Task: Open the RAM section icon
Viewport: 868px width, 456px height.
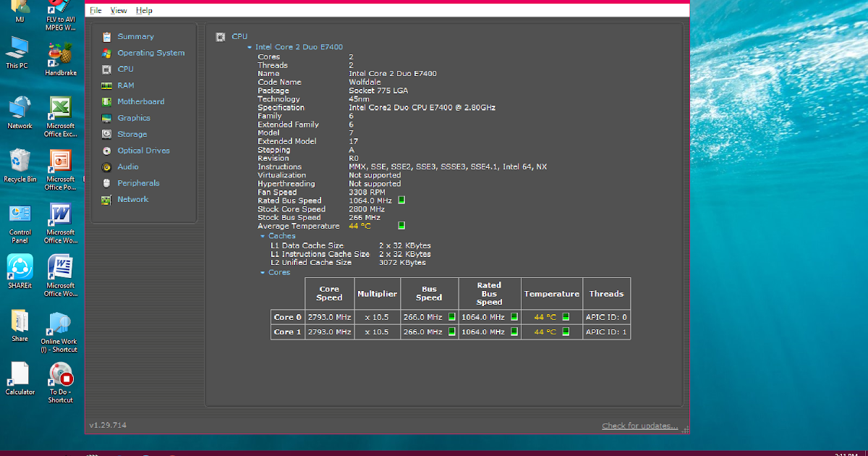Action: (106, 85)
